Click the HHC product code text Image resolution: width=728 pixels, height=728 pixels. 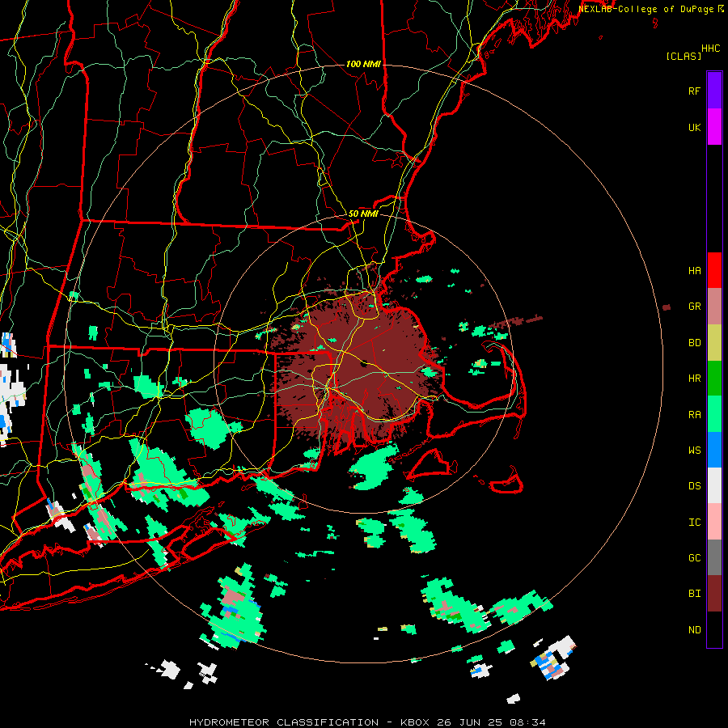coord(711,49)
